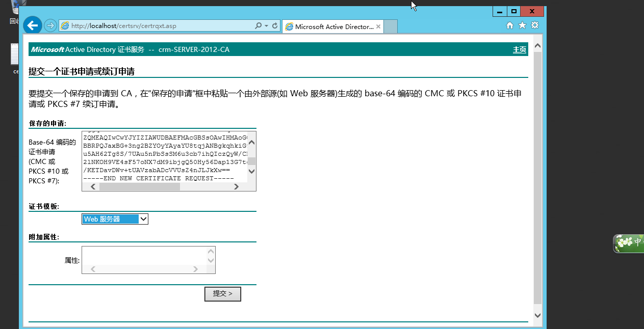
Task: Minimize the browser window
Action: pyautogui.click(x=500, y=11)
